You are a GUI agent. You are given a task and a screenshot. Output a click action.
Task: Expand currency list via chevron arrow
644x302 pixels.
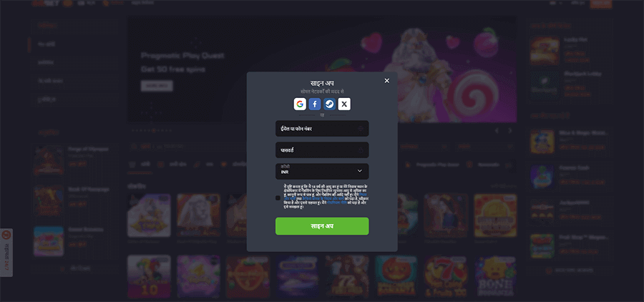coord(360,171)
